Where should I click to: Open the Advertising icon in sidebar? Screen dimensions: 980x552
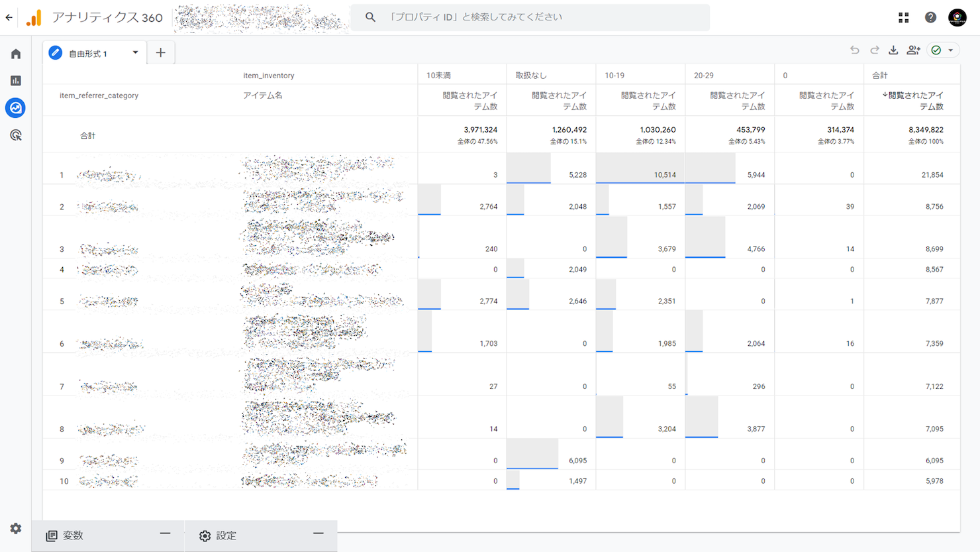(x=16, y=135)
